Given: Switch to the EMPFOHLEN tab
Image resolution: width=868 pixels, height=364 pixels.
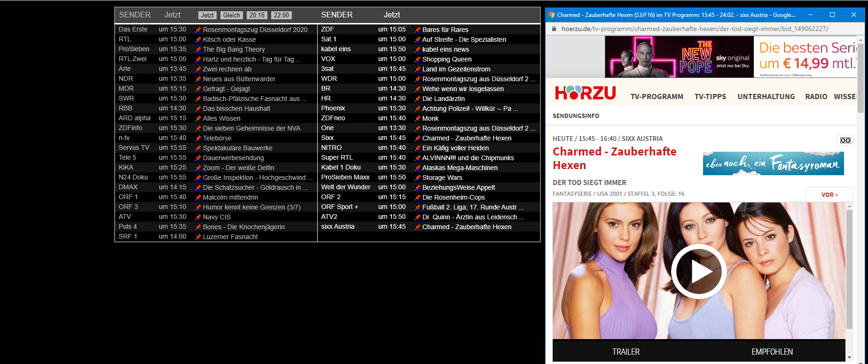Looking at the screenshot, I should [772, 351].
